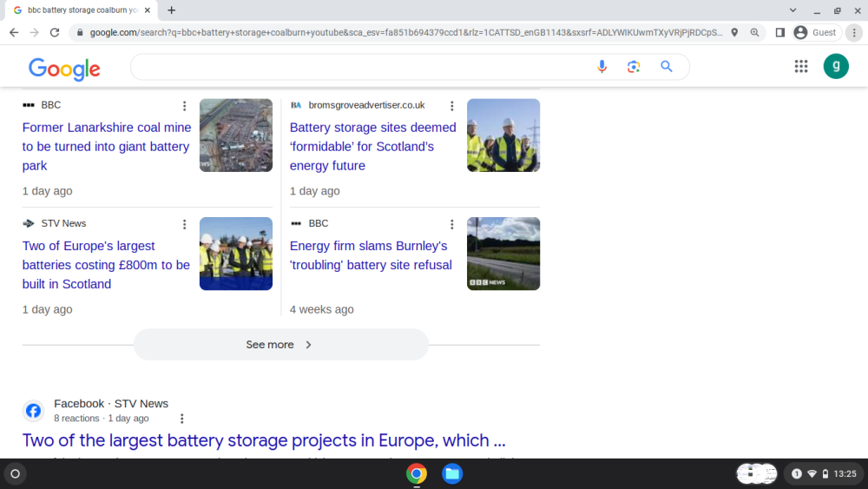
Task: Click the Facebook logo icon
Action: tap(33, 410)
